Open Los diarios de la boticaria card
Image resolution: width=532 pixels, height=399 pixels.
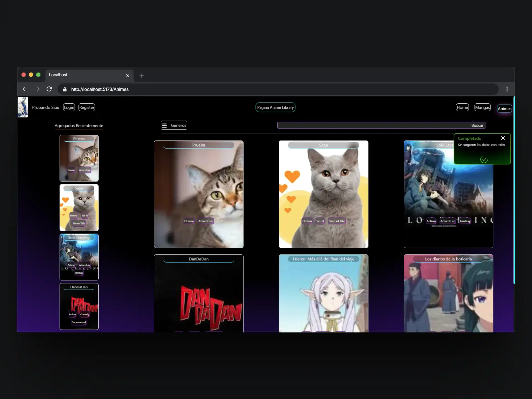tap(448, 293)
